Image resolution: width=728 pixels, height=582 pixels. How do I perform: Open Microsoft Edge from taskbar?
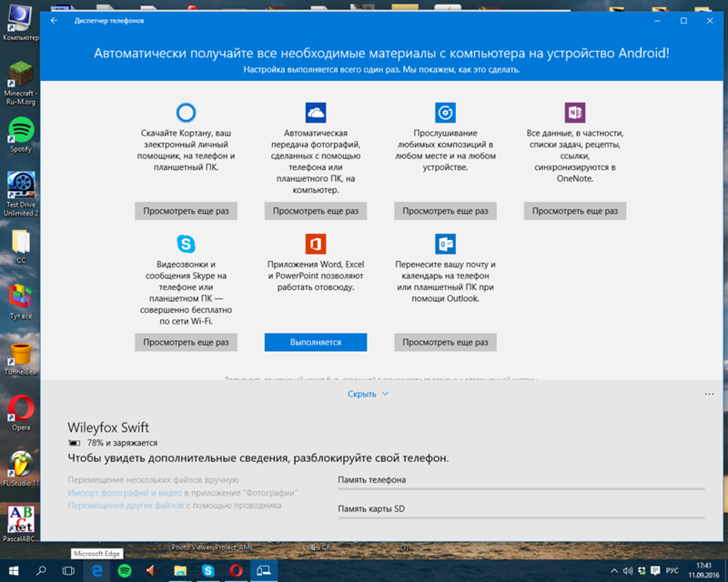[x=96, y=571]
